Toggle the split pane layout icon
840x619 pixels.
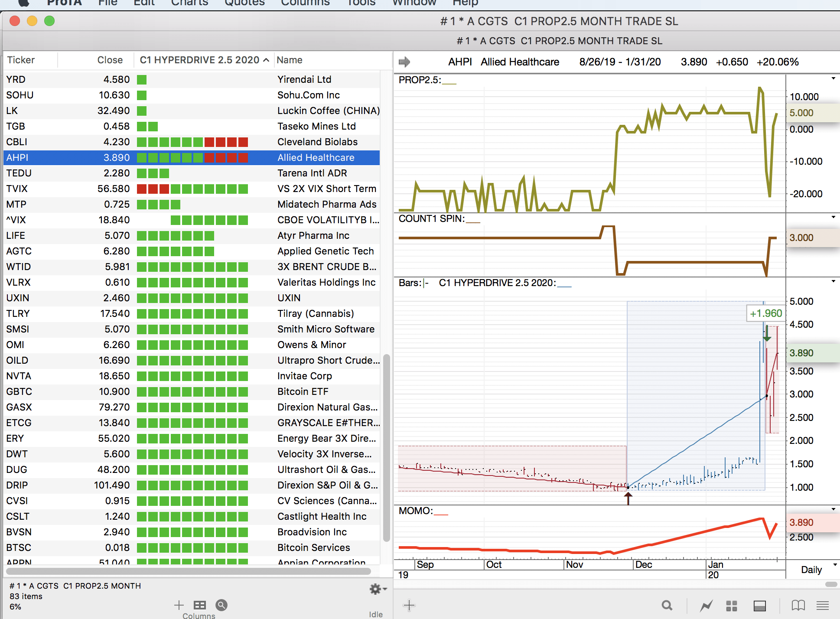point(759,606)
